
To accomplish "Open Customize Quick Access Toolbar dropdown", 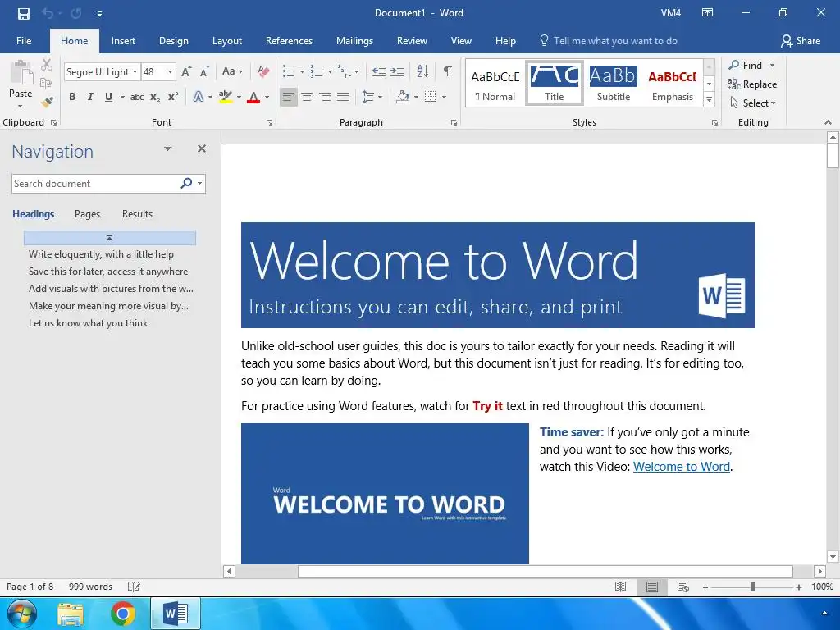I will click(99, 14).
